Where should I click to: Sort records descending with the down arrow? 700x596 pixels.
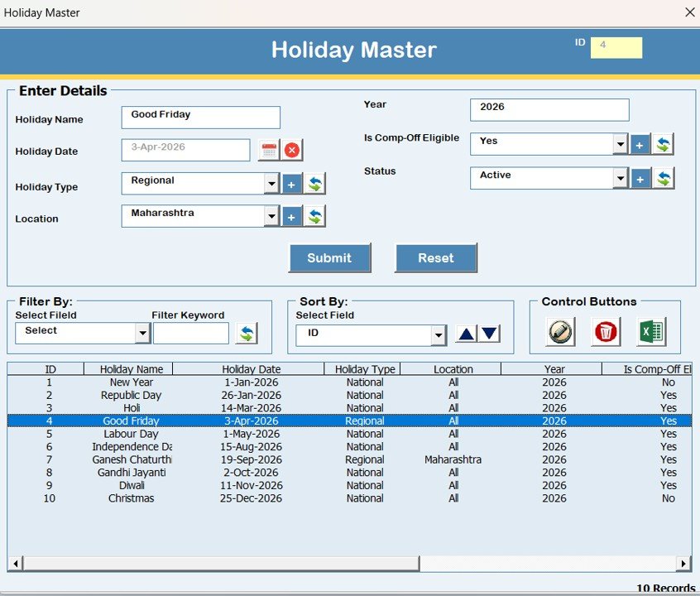pos(488,333)
